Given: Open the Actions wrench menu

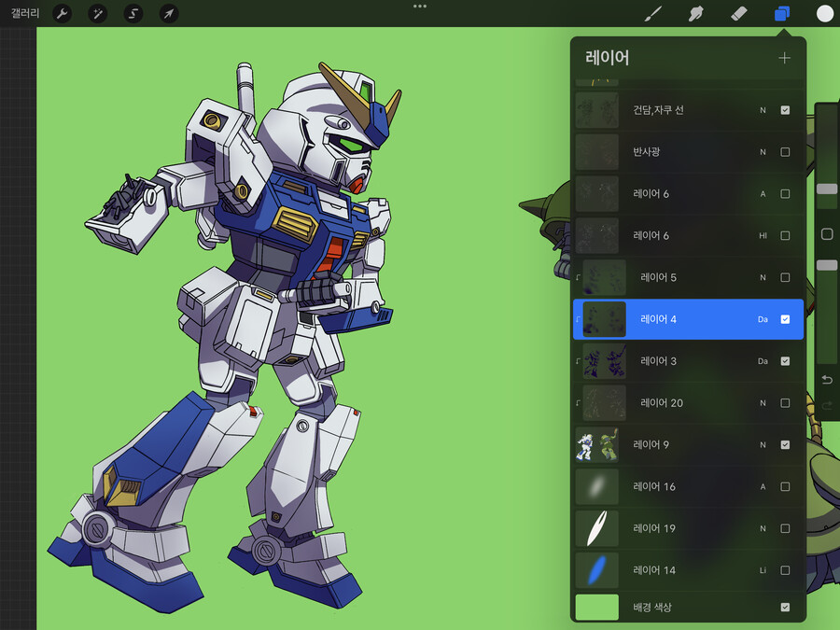Looking at the screenshot, I should (63, 13).
